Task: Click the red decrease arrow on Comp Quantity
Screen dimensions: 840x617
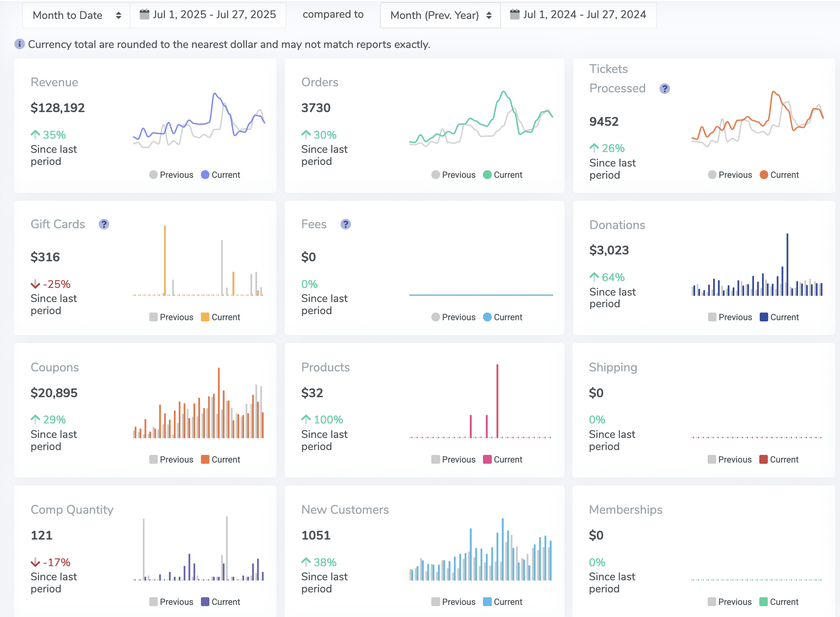Action: coord(35,562)
